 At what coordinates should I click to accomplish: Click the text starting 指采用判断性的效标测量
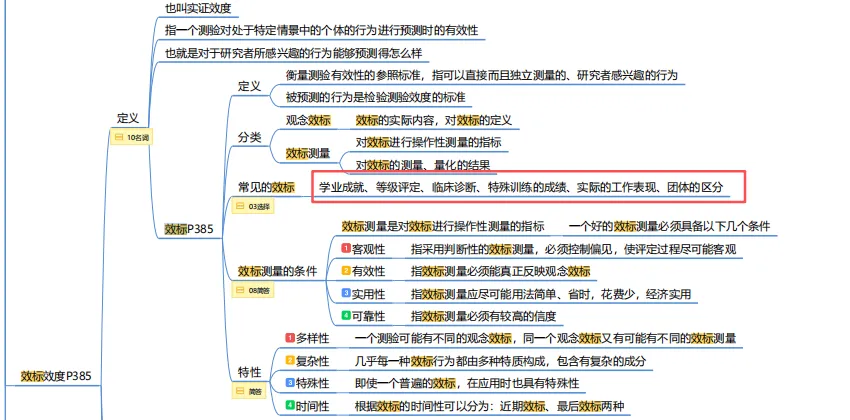(574, 249)
